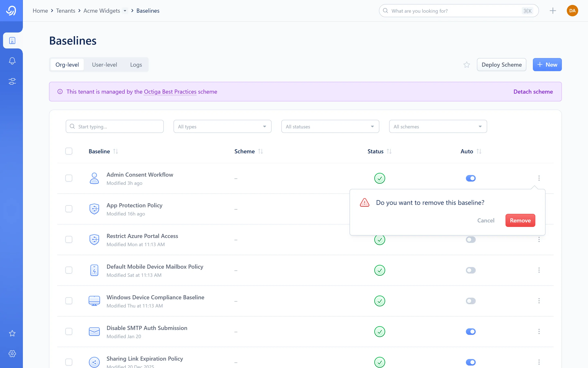Check the App Protection Policy row checkbox
Screen dimensions: 588x368
point(69,209)
